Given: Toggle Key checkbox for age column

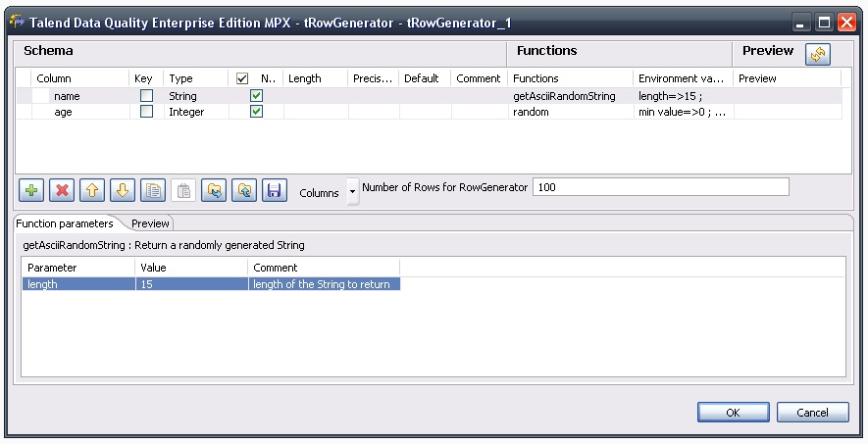Looking at the screenshot, I should point(146,112).
